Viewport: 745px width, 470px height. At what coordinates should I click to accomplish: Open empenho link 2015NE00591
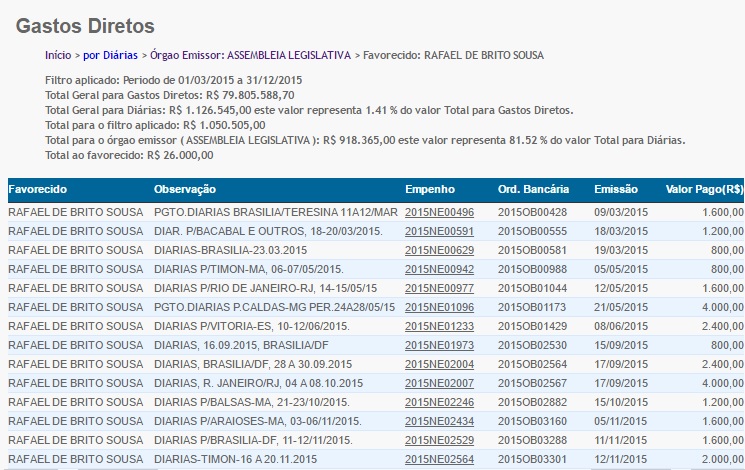439,231
